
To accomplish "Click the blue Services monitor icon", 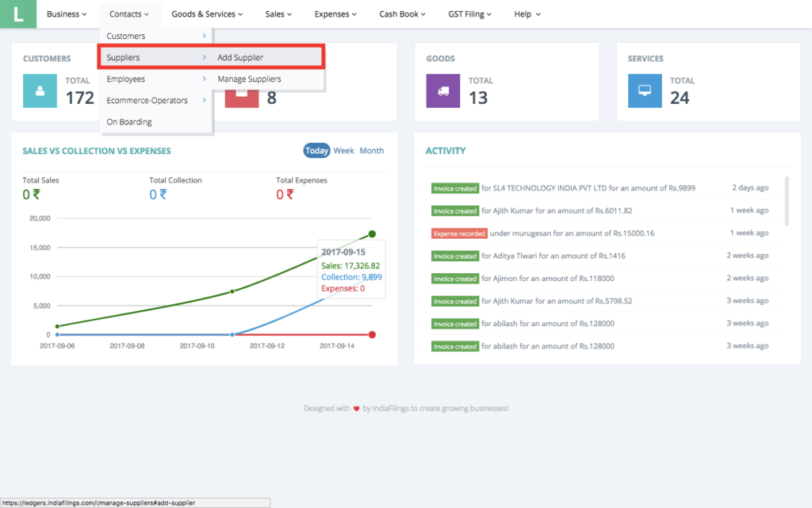I will tap(644, 90).
